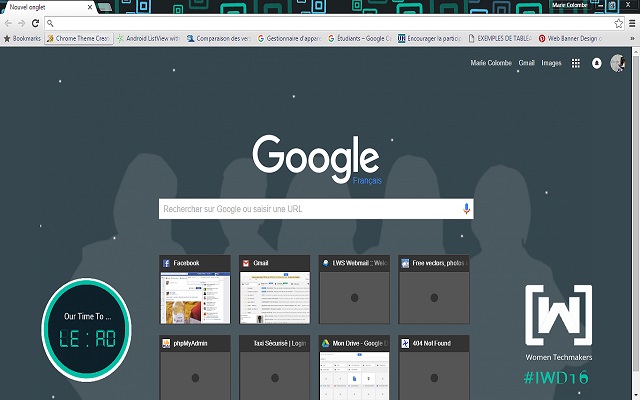Open the 404 Not Found tile
640x400 pixels.
click(434, 368)
